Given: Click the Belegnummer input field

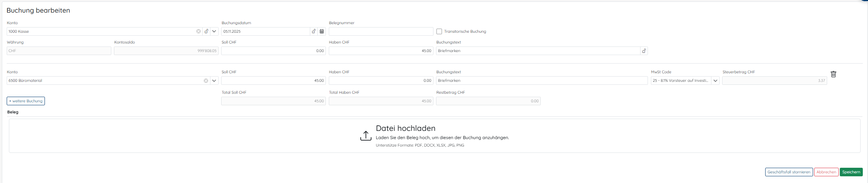Looking at the screenshot, I should click(x=381, y=32).
